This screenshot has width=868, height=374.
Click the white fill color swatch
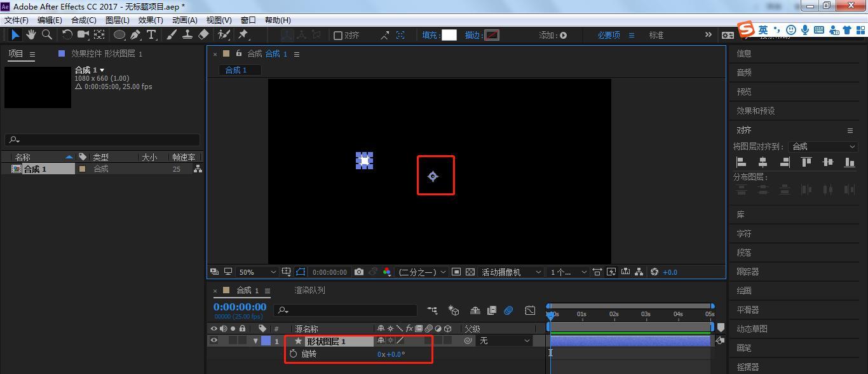(449, 35)
